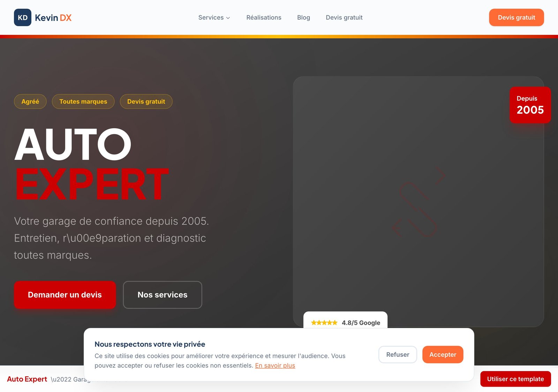Click Demander un devis button

65,295
